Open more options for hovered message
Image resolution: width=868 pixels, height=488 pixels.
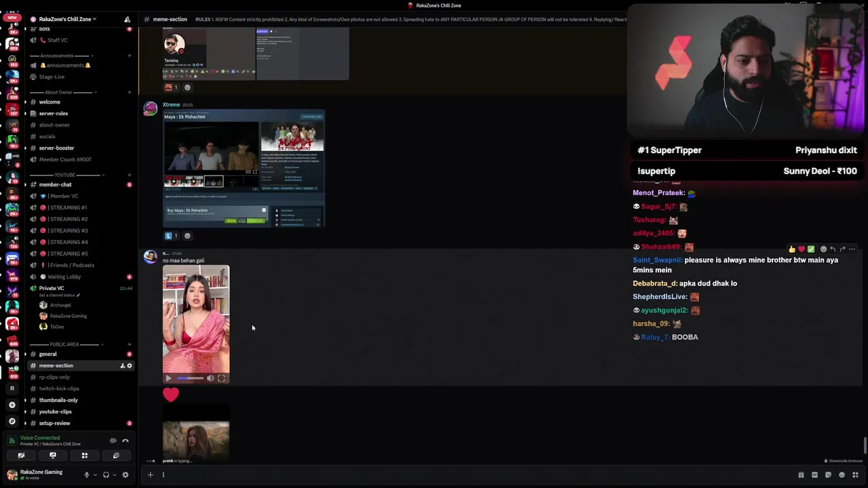(852, 249)
